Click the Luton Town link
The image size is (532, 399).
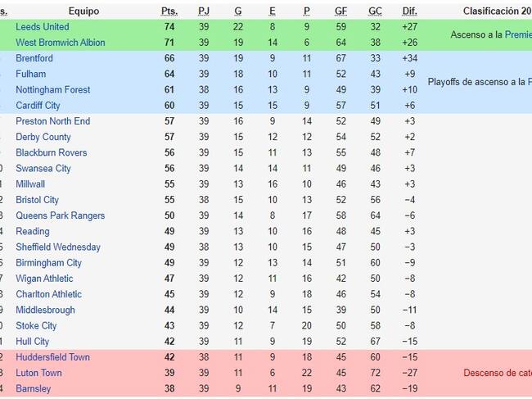[38, 373]
